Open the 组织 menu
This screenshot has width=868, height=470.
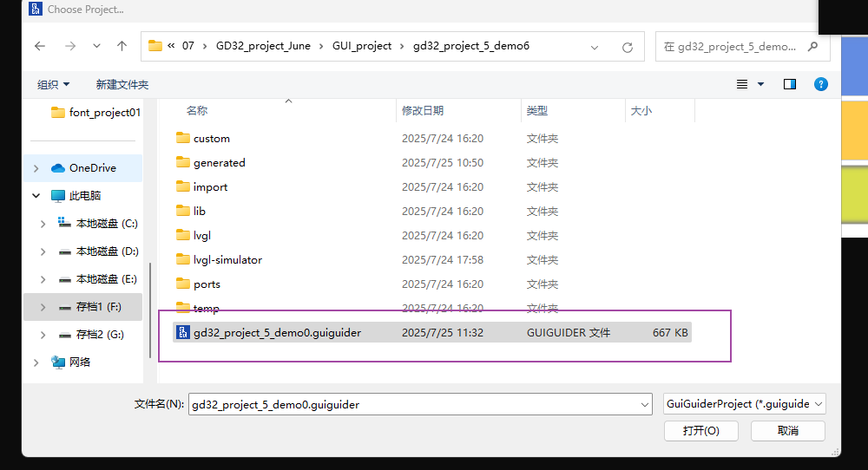(x=53, y=85)
